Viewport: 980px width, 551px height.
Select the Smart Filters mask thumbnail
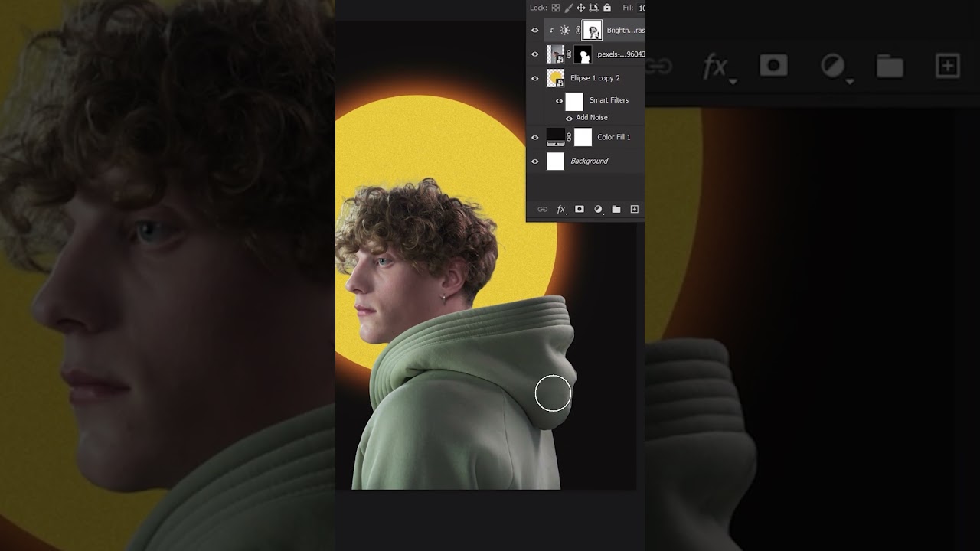pyautogui.click(x=574, y=101)
